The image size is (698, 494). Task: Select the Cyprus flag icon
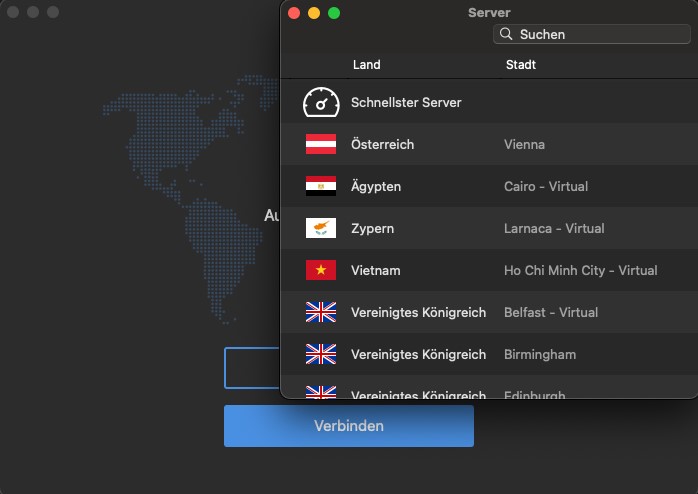[321, 228]
